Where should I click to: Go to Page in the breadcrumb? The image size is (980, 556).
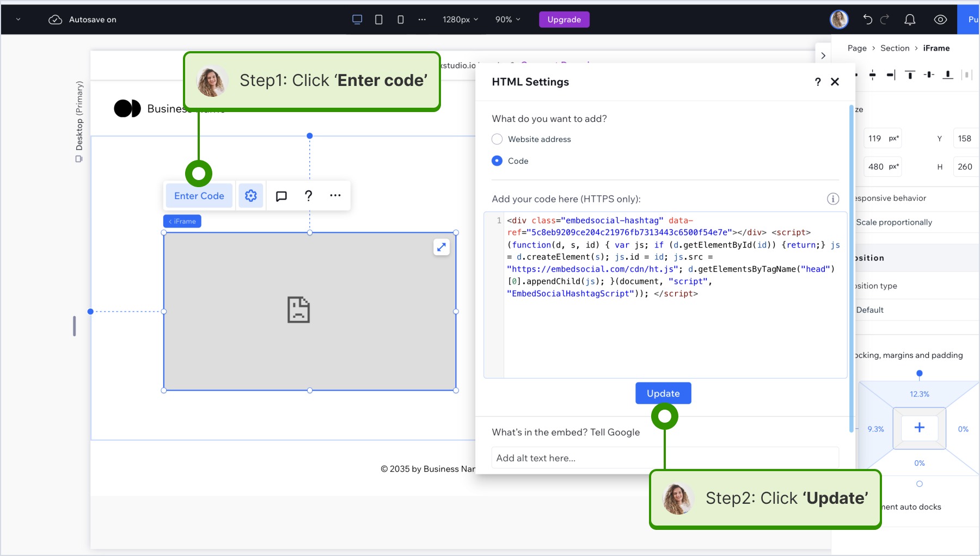(x=857, y=48)
